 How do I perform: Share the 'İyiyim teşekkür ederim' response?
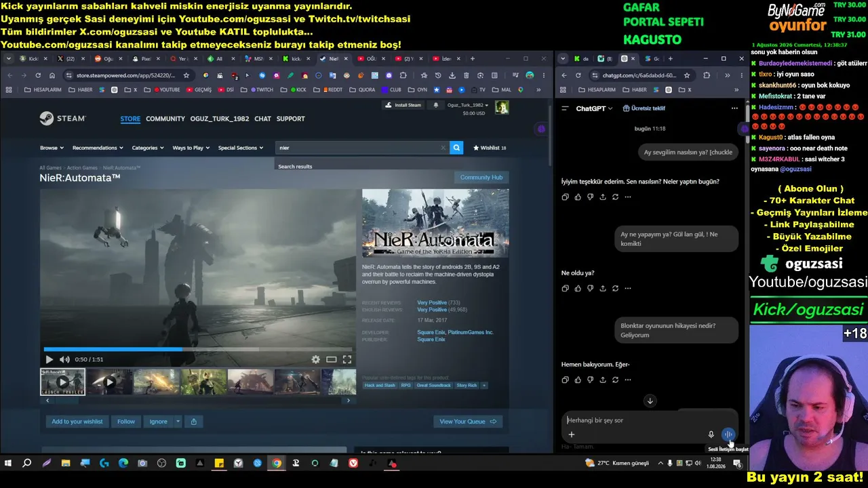coord(603,197)
